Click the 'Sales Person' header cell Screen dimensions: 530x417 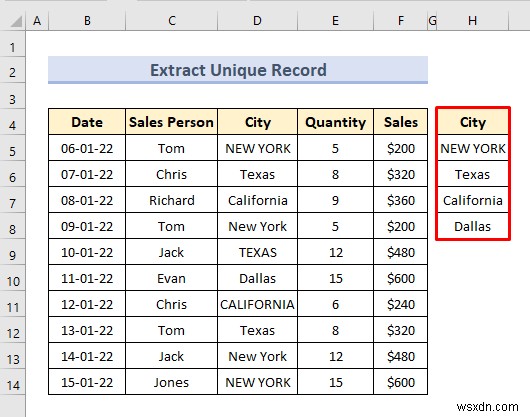tap(171, 122)
